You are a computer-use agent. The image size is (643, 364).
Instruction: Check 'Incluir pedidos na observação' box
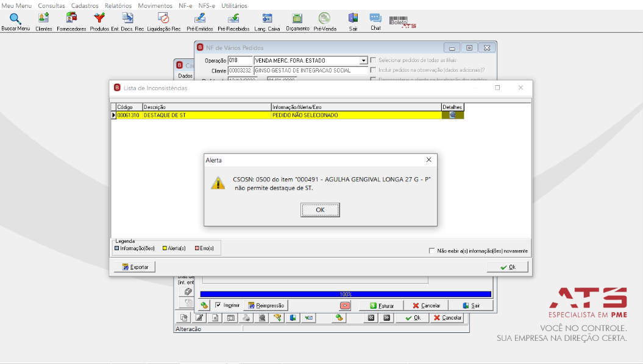[x=373, y=70]
